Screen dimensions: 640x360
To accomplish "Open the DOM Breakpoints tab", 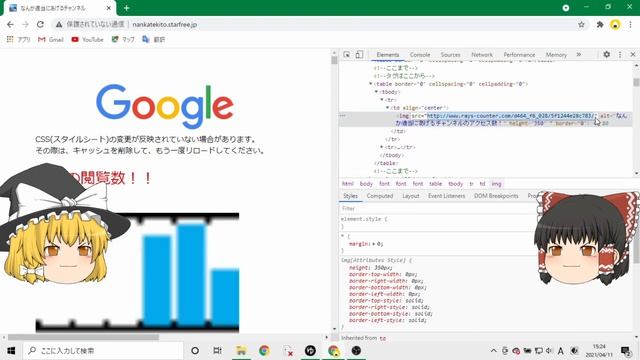I will pyautogui.click(x=496, y=196).
